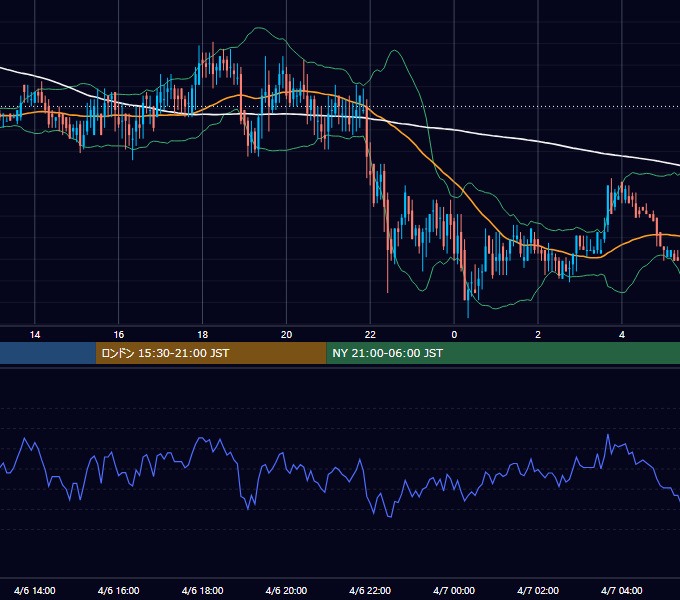Click the blue session bar before the London session
The image size is (680, 600).
tap(48, 353)
